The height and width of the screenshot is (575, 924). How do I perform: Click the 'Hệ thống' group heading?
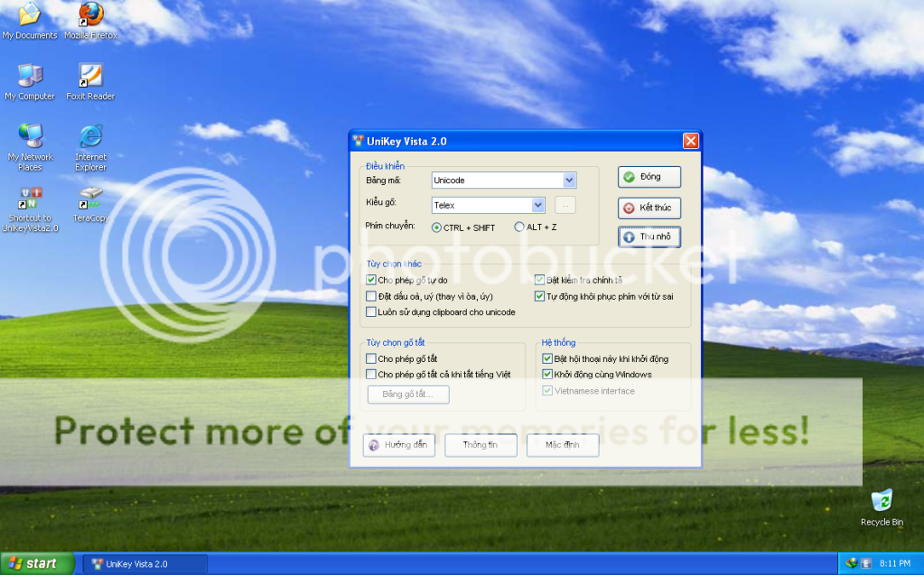(x=558, y=343)
